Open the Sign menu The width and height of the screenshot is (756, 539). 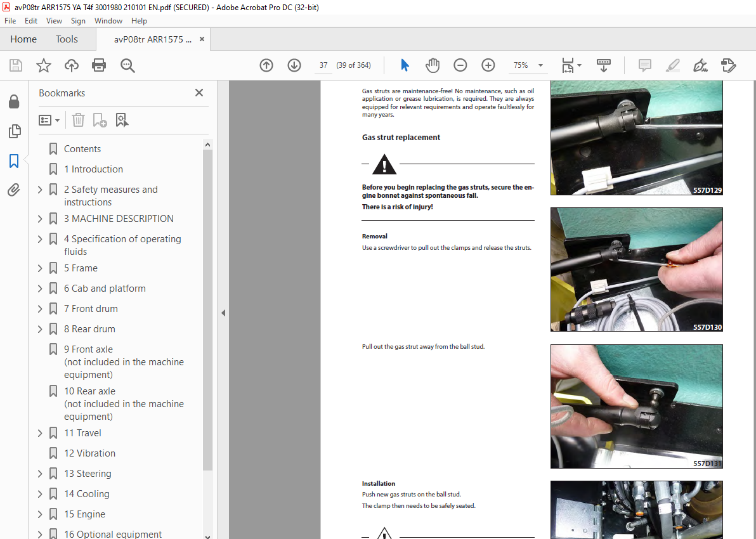[78, 21]
